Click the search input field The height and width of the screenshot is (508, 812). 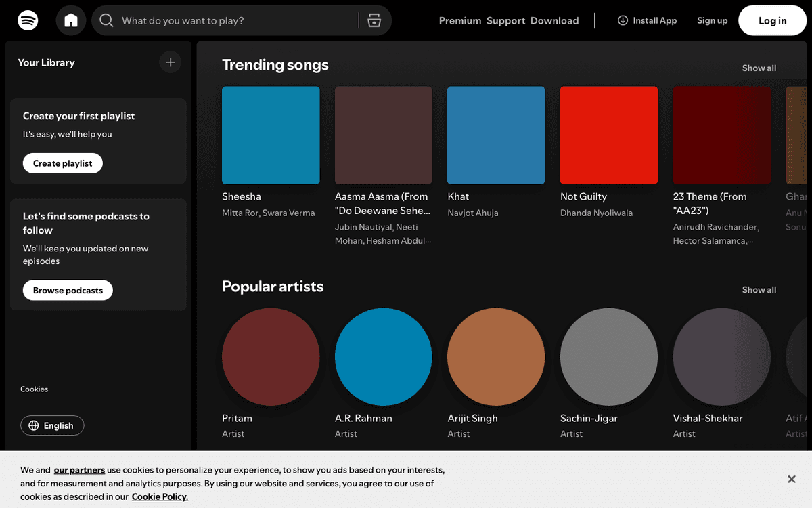(x=223, y=20)
